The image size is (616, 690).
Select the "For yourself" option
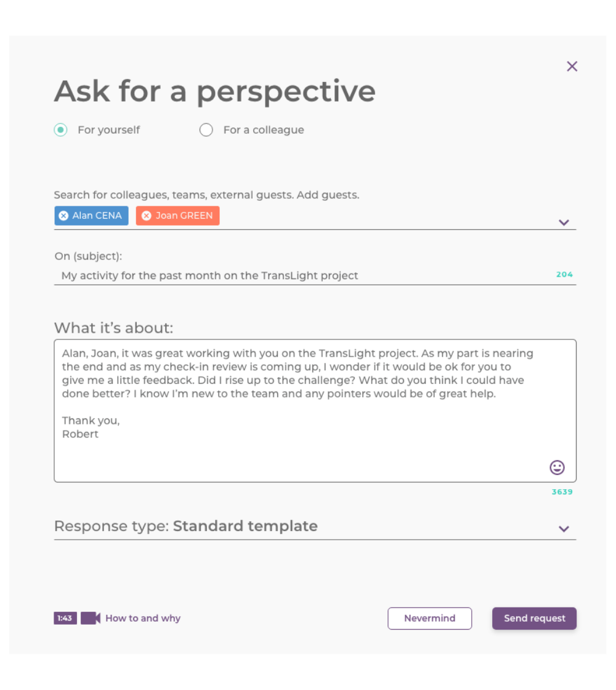(x=60, y=130)
